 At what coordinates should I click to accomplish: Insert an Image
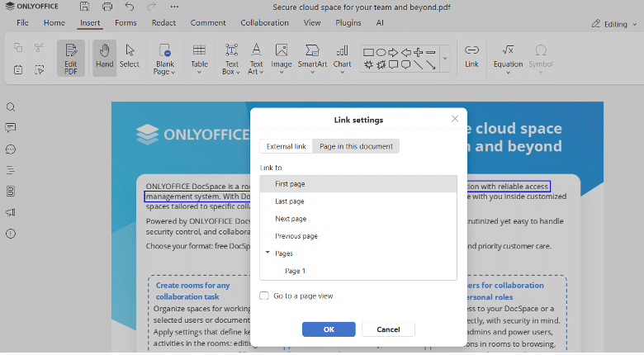(x=282, y=59)
